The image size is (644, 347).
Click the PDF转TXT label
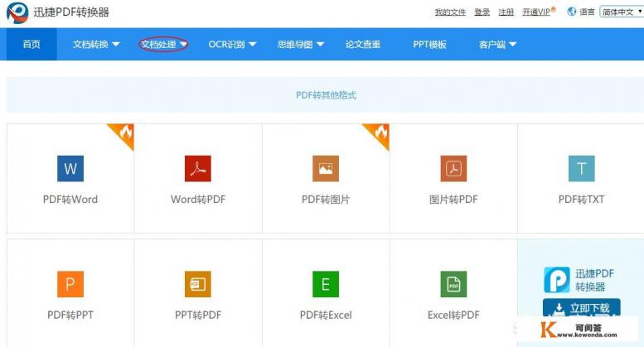pos(582,200)
